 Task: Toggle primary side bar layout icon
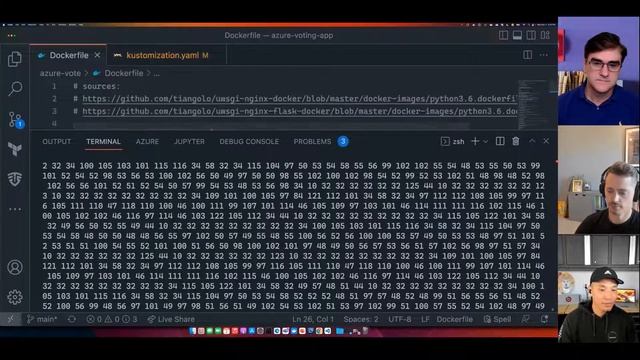point(503,35)
